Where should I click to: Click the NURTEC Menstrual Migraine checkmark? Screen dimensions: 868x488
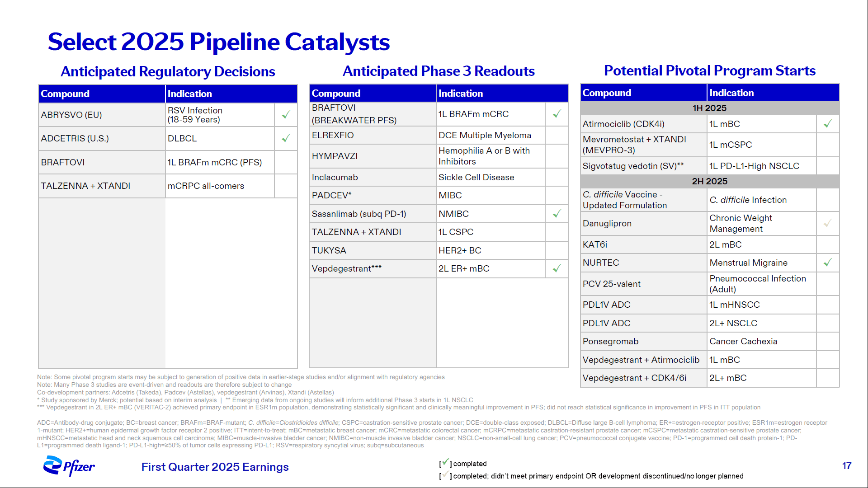827,263
